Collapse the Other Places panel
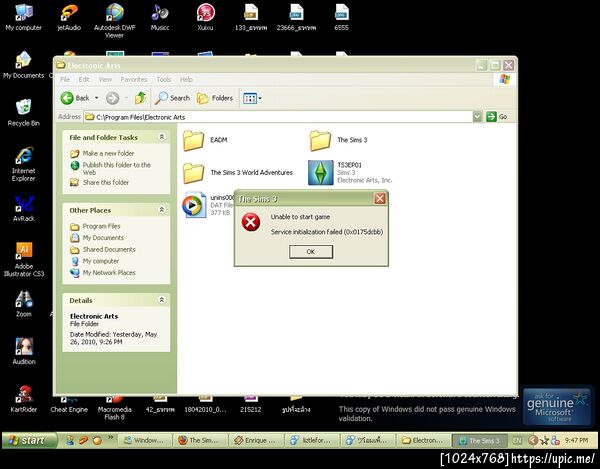Viewport: 600px width, 469px height. click(162, 210)
